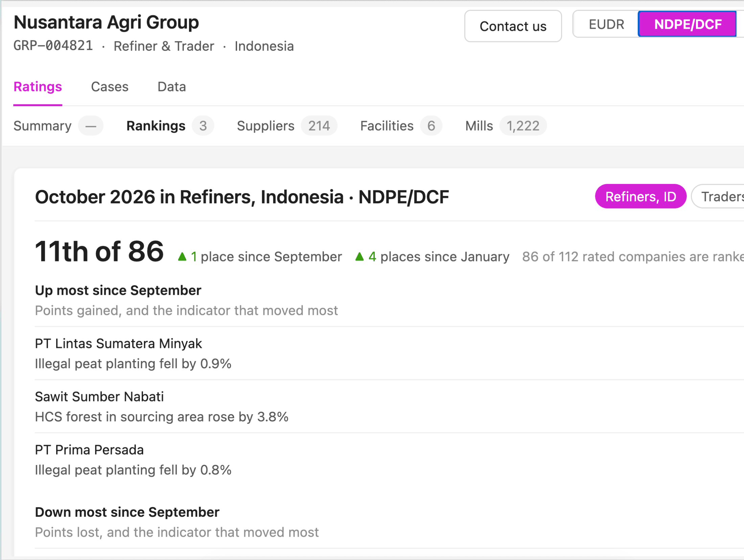The width and height of the screenshot is (744, 560).
Task: Open the Mills sub-tab
Action: (506, 126)
